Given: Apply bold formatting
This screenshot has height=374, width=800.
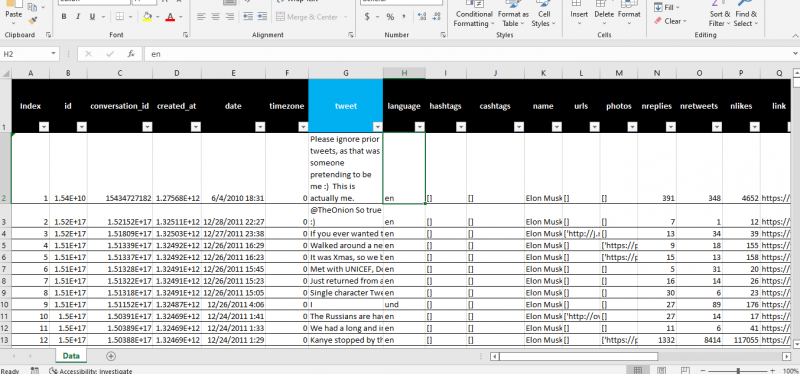Looking at the screenshot, I should [x=64, y=17].
